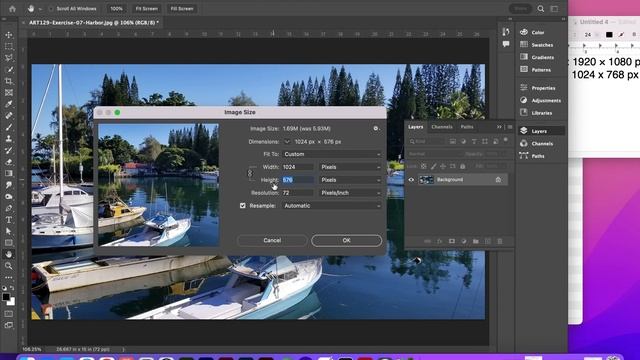Select the Brush tool

pyautogui.click(x=9, y=127)
